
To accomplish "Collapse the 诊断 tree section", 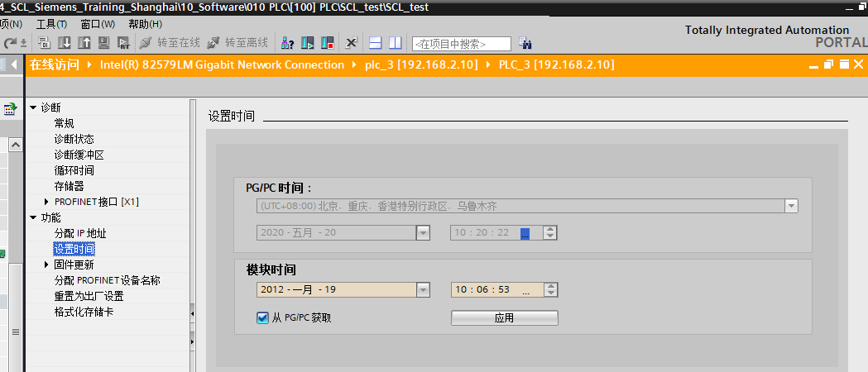I will (x=32, y=107).
